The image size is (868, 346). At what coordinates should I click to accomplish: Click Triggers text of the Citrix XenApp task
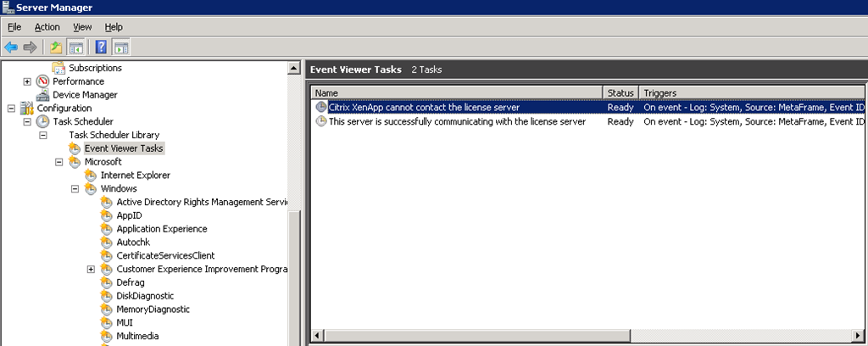click(x=754, y=107)
